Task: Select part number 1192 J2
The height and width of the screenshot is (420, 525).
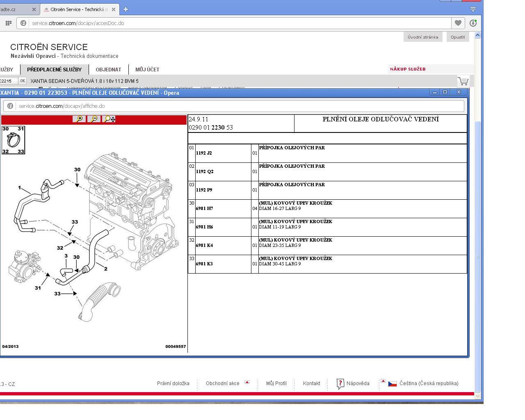Action: (204, 153)
